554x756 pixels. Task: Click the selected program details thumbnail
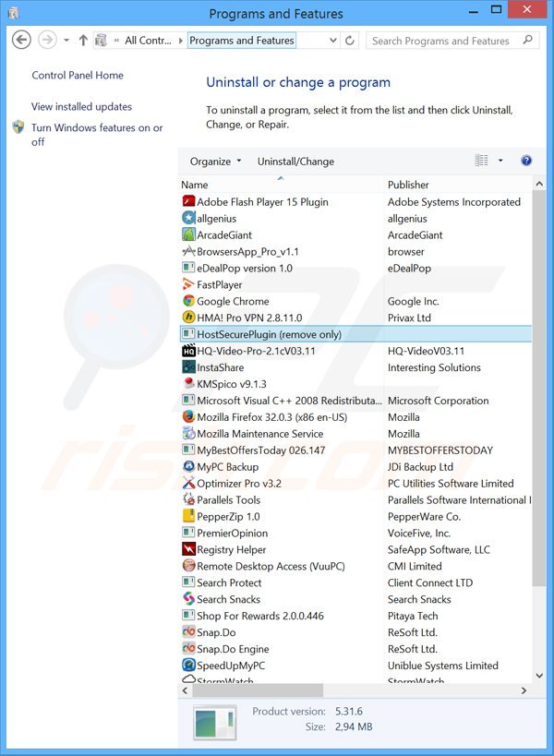[x=215, y=723]
